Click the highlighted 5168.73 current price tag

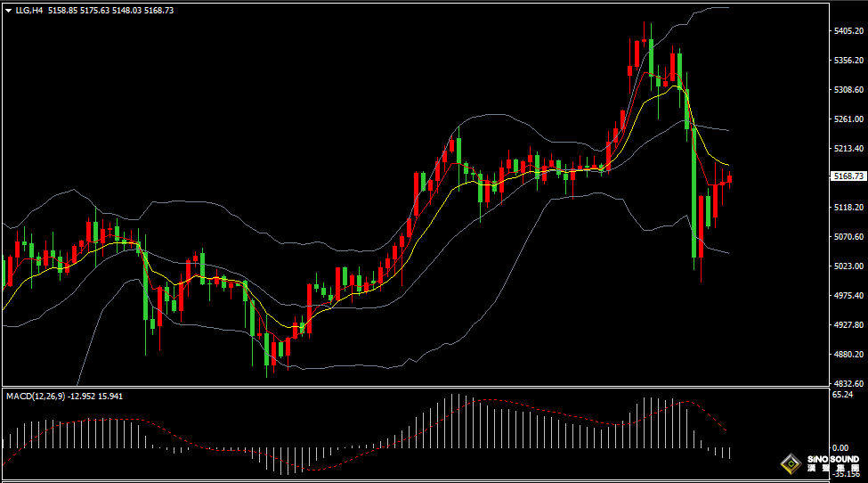click(x=848, y=176)
